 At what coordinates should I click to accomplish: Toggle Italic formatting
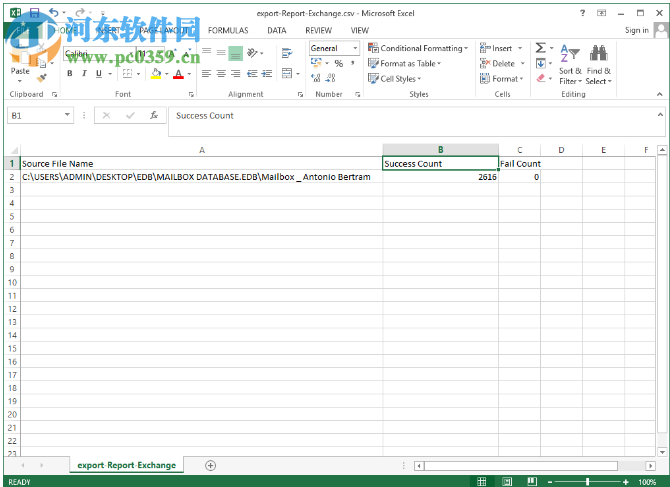pos(84,73)
